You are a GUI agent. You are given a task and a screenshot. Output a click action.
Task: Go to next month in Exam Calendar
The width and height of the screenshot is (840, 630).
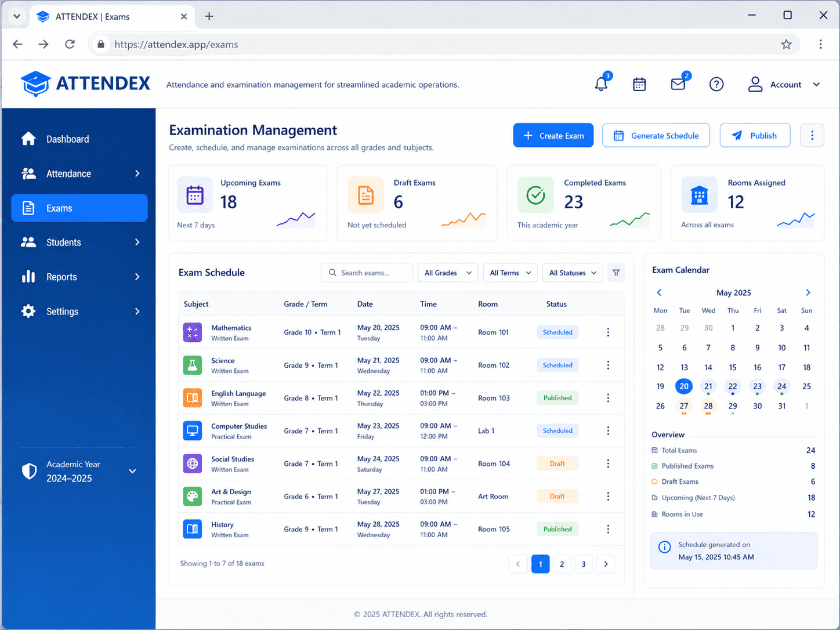click(808, 292)
